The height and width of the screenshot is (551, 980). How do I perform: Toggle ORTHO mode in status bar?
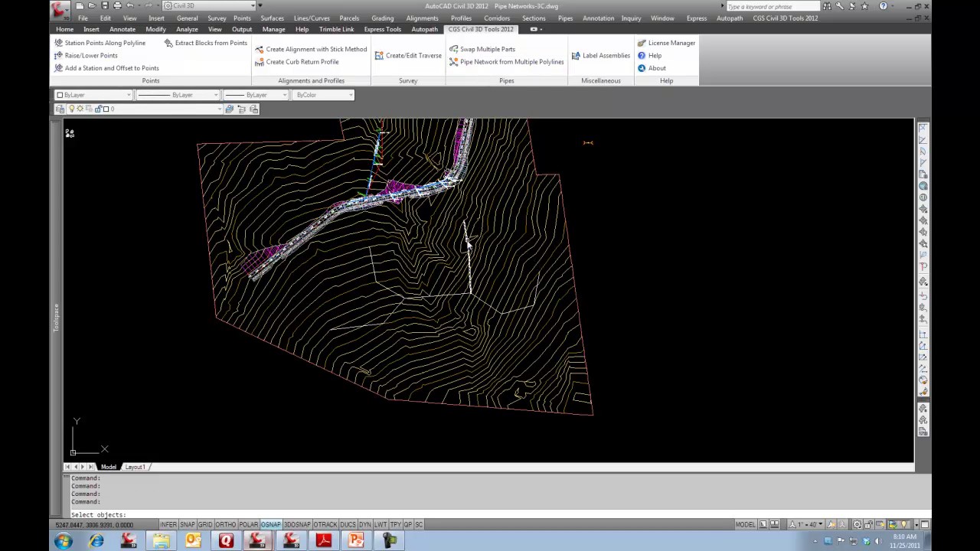(x=225, y=524)
